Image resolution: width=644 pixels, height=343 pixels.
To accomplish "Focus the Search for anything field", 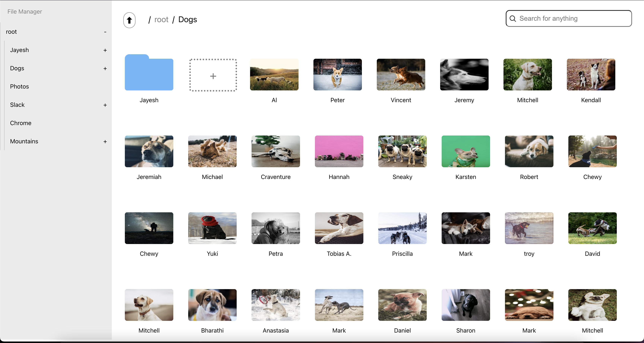I will click(572, 18).
